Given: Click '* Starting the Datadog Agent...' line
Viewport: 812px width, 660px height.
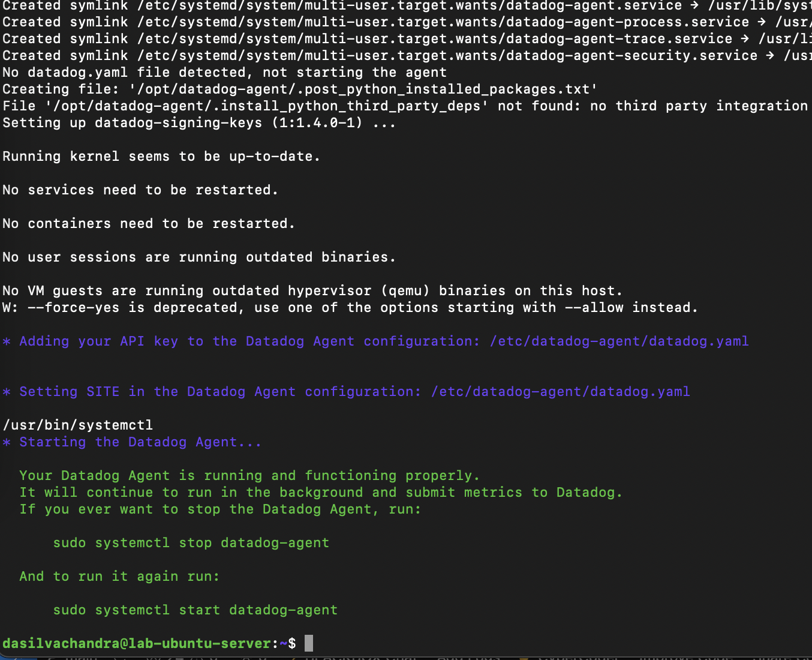Looking at the screenshot, I should point(132,442).
